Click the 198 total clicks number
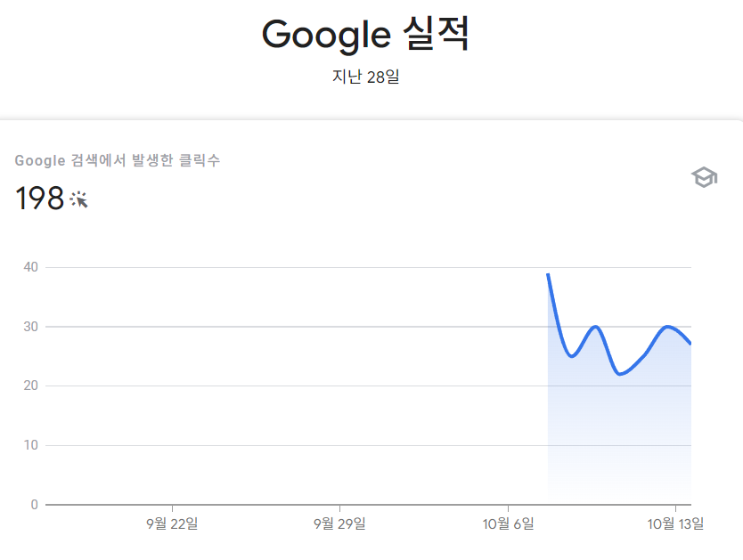 point(39,199)
